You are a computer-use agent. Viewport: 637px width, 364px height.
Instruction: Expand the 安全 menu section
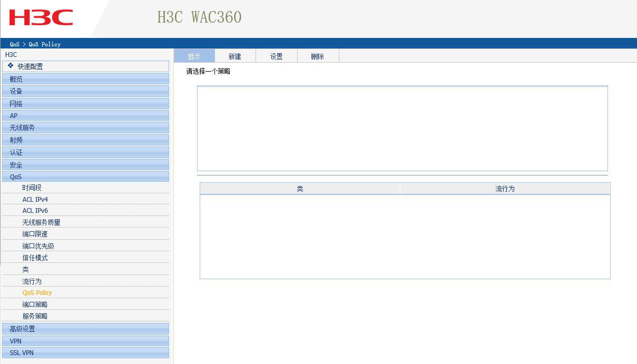(85, 165)
